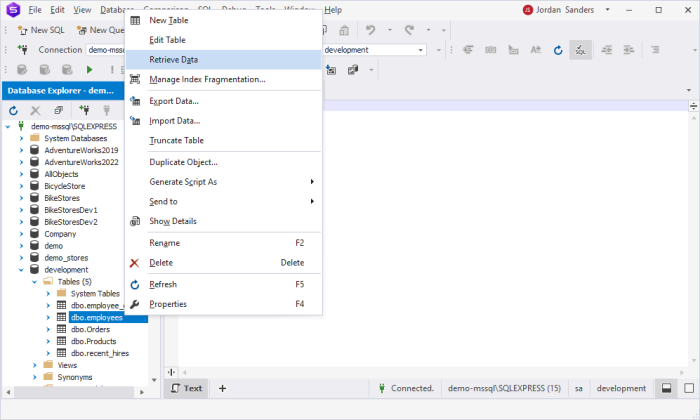Click New Connection plug icon in explorer
This screenshot has height=420, width=700.
(84, 110)
